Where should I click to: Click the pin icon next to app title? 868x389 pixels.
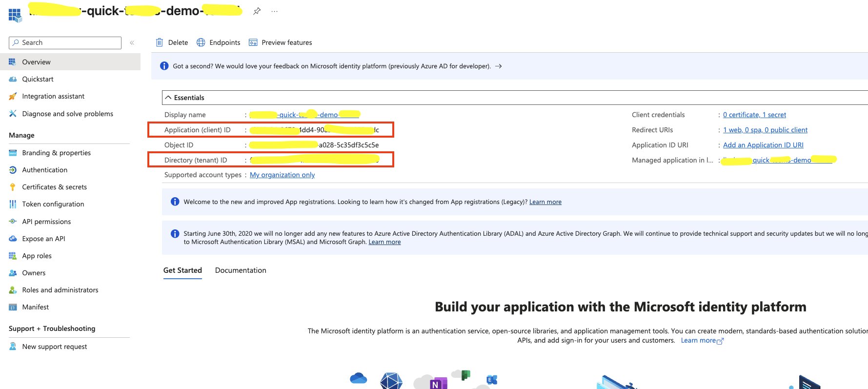pyautogui.click(x=257, y=11)
